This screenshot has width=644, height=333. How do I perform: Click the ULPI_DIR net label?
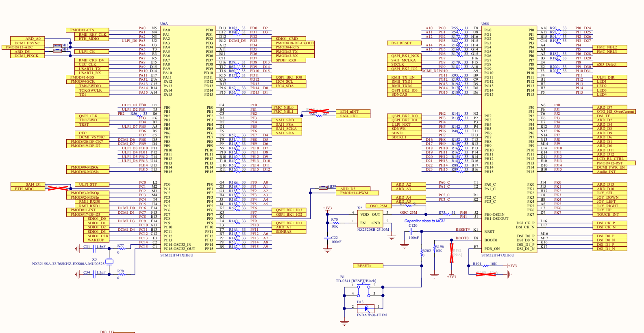tap(610, 77)
